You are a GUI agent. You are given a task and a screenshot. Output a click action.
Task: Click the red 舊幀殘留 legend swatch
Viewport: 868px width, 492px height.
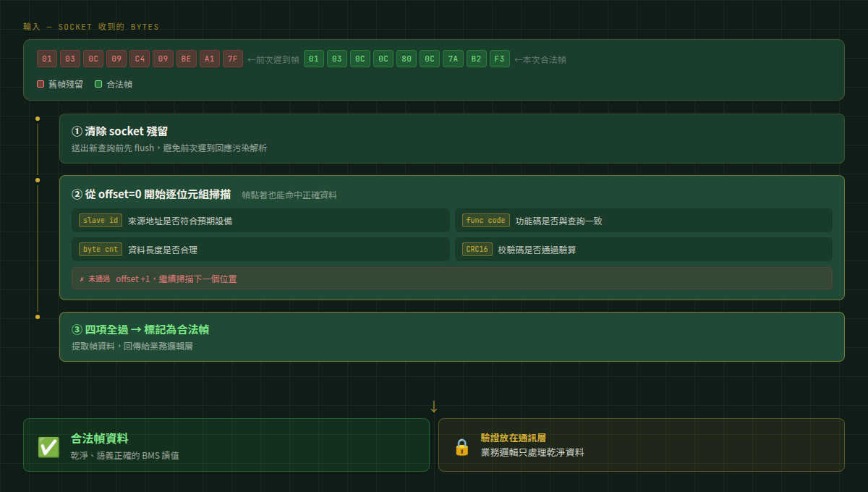41,84
